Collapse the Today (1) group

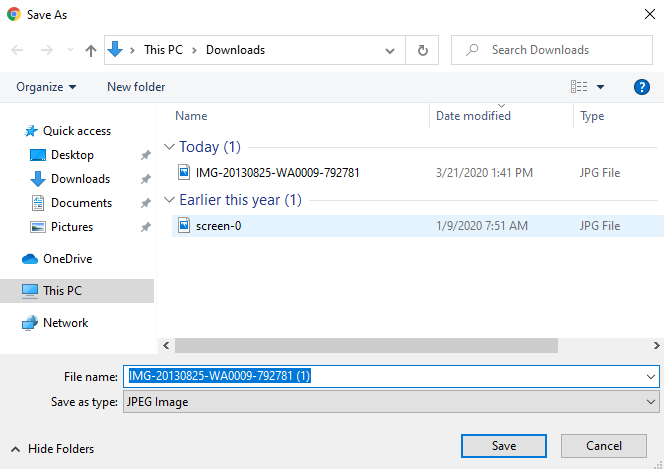[x=169, y=147]
